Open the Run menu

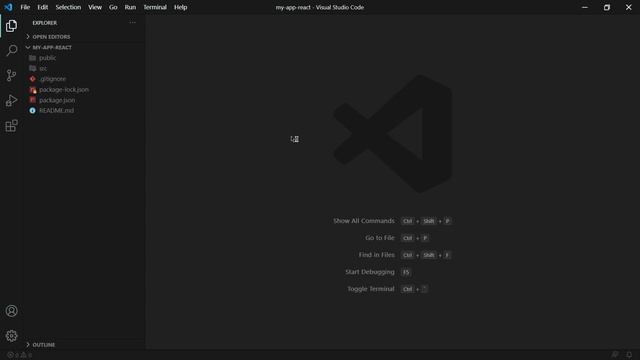click(x=130, y=7)
